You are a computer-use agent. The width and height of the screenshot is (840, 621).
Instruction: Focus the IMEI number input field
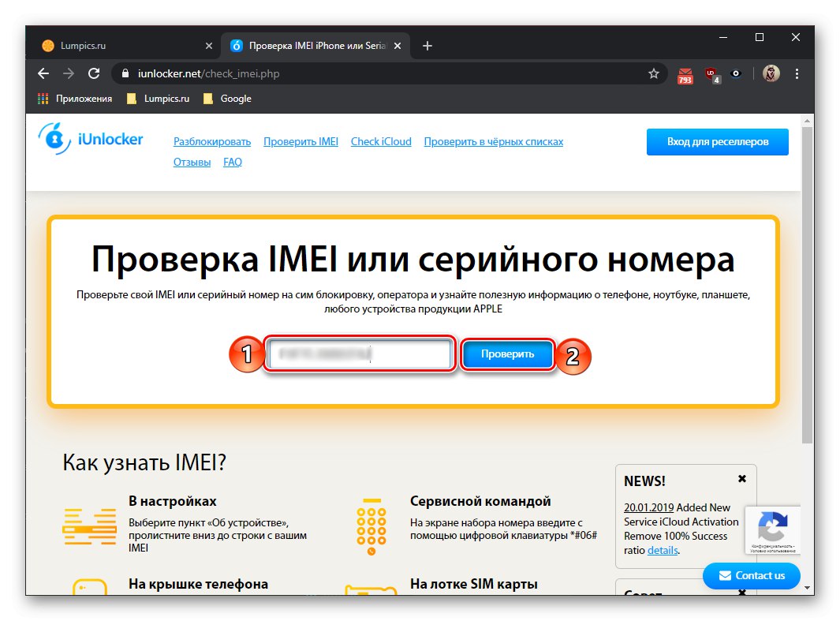360,354
